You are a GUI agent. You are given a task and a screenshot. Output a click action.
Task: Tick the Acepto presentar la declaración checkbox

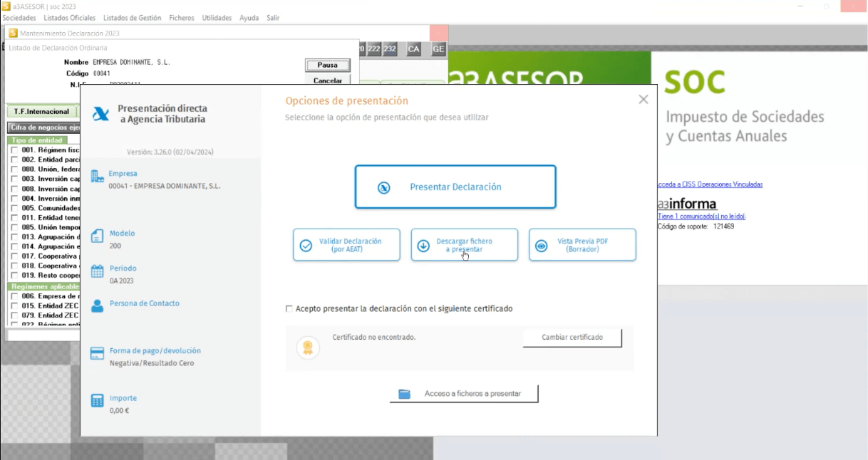[x=289, y=308]
